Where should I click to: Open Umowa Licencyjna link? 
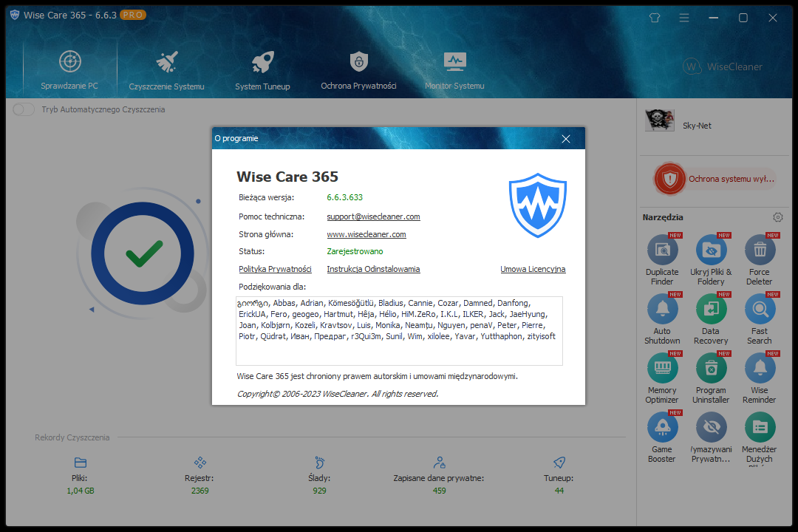click(533, 269)
